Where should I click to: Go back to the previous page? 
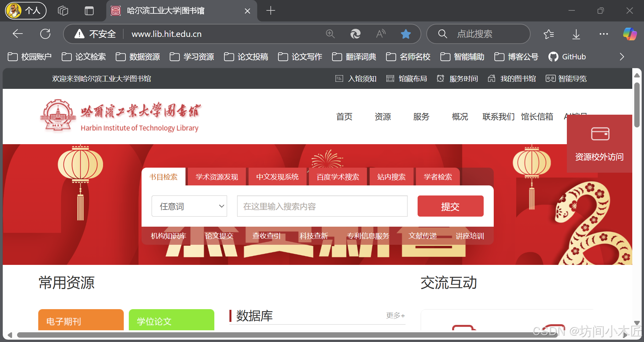coord(17,34)
